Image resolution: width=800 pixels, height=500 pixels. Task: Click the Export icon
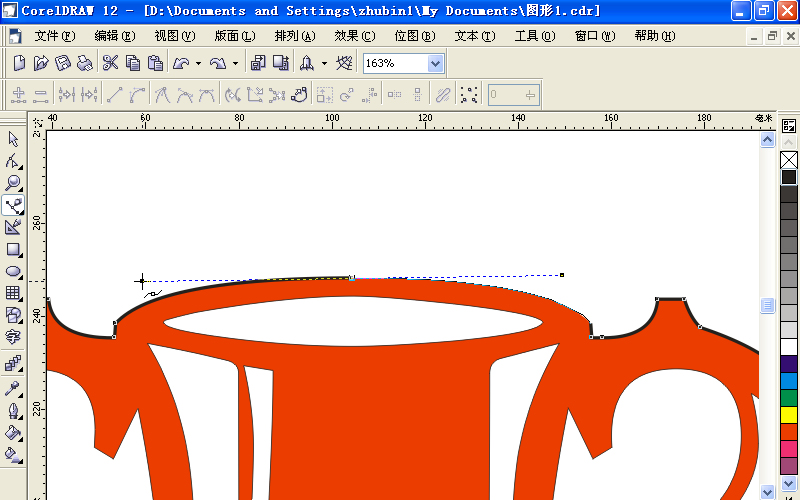click(281, 63)
